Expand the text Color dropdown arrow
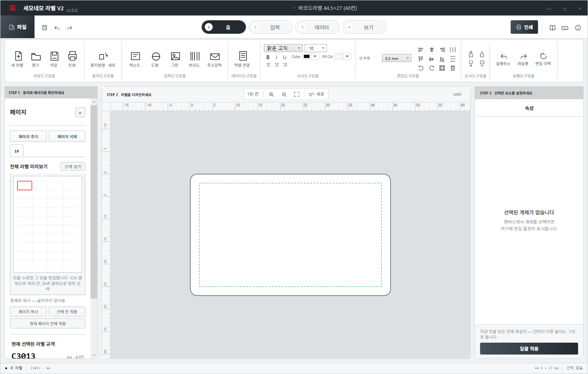This screenshot has height=374, width=588. tap(315, 56)
